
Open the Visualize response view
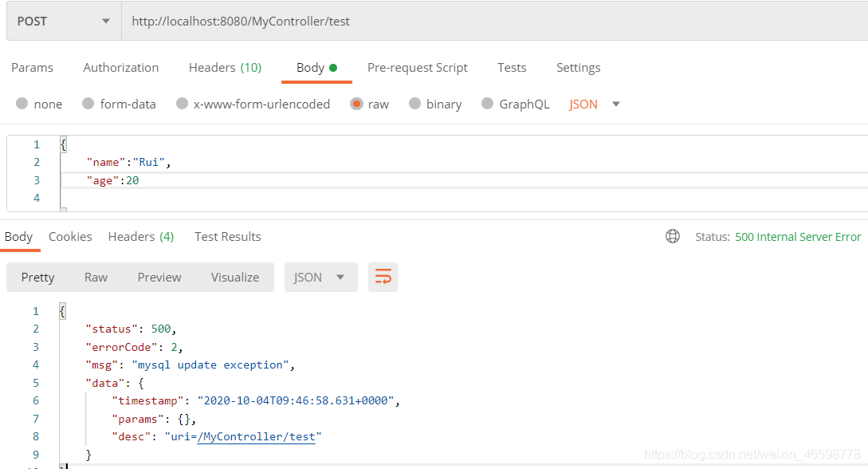tap(234, 277)
